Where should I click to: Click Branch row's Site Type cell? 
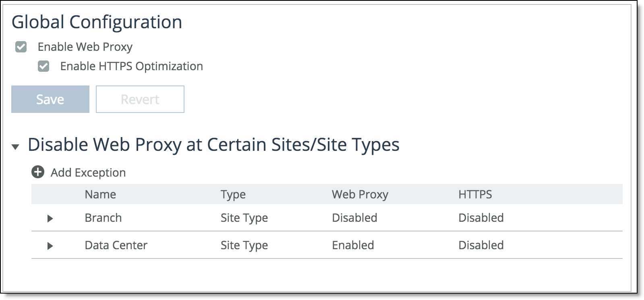point(244,218)
